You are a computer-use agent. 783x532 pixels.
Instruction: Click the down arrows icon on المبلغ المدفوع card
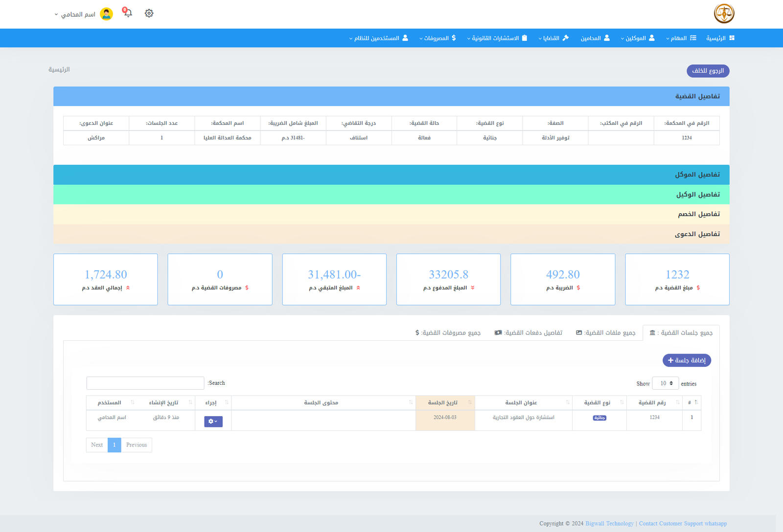pos(473,288)
